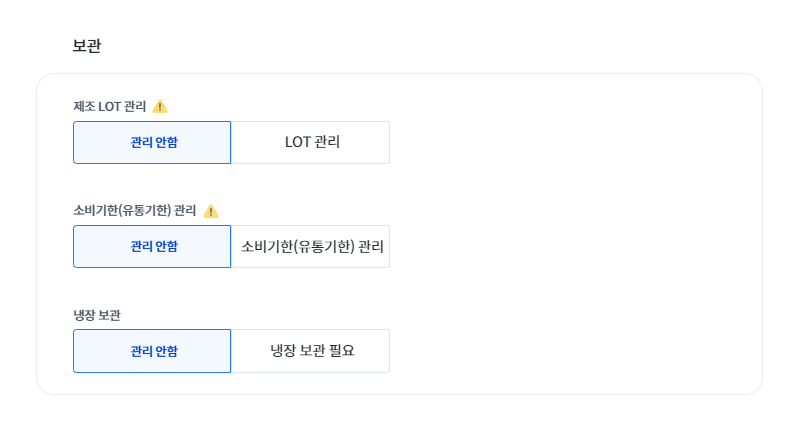806x439 pixels.
Task: Choose the 소비기한(유통기한) 관리 option button
Action: click(311, 246)
